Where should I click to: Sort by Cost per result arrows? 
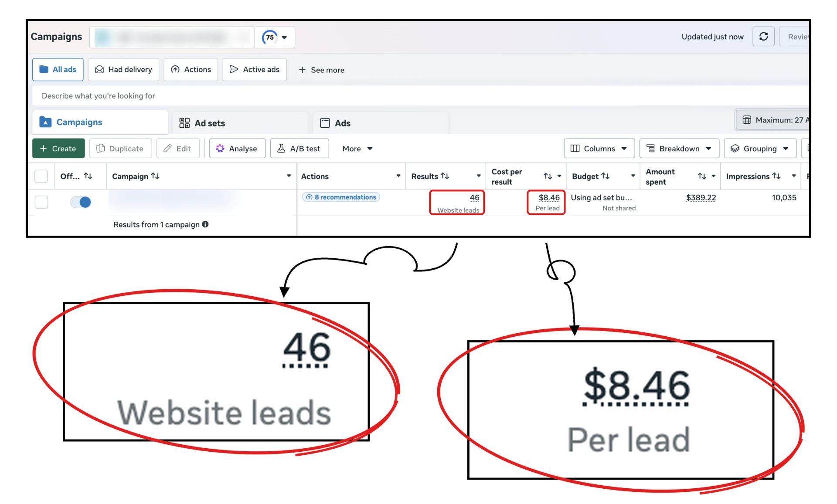click(548, 176)
